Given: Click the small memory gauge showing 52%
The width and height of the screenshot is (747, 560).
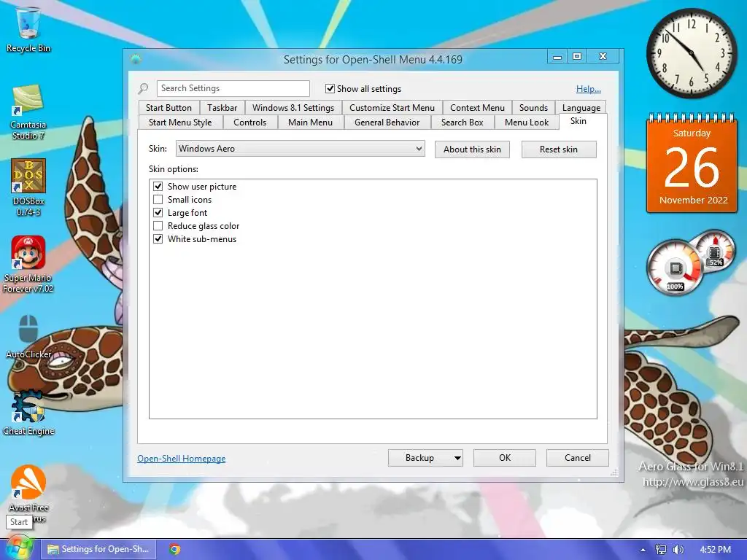Looking at the screenshot, I should (x=714, y=251).
